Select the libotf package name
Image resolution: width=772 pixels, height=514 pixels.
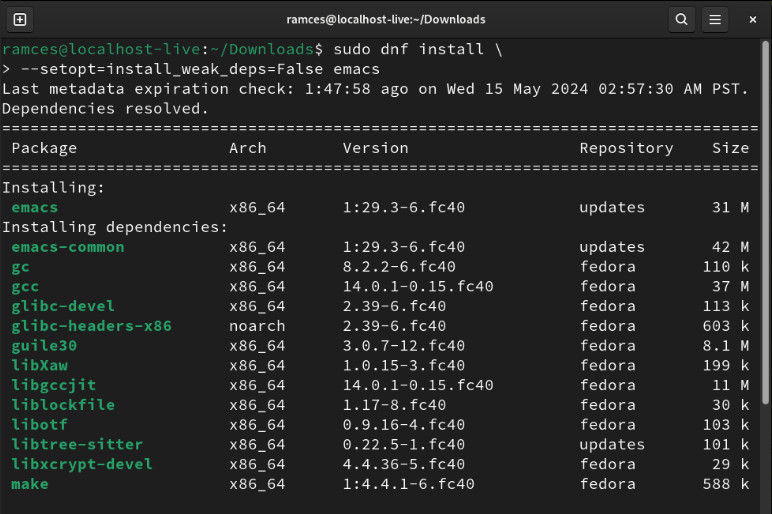39,424
